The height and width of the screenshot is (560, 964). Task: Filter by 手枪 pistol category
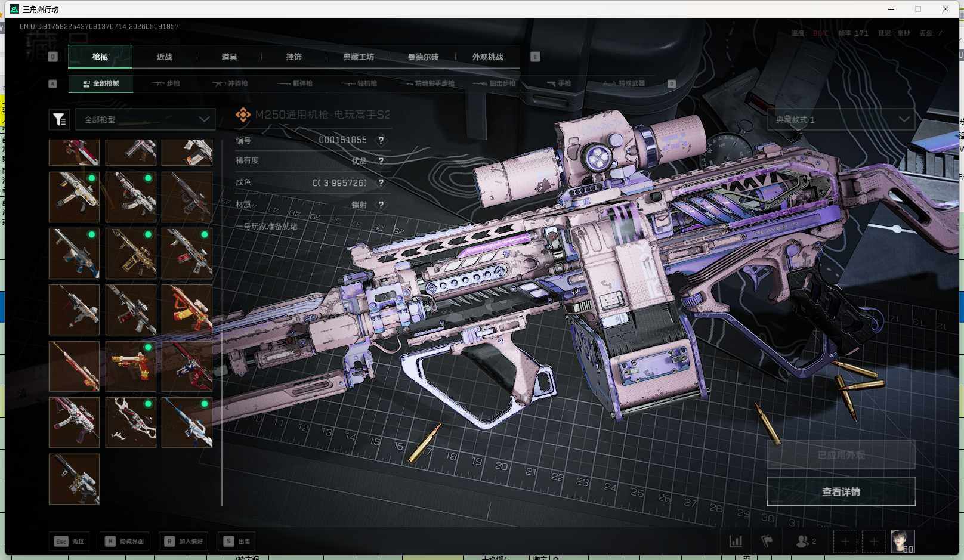coord(559,83)
